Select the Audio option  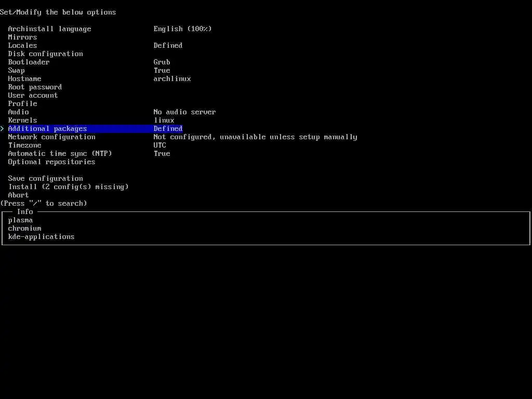[x=18, y=112]
